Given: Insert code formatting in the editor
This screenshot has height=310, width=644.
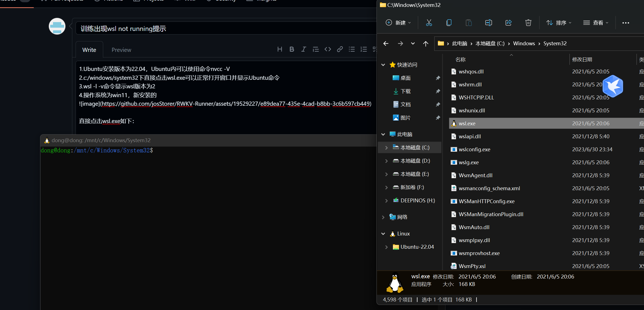Looking at the screenshot, I should pos(328,49).
